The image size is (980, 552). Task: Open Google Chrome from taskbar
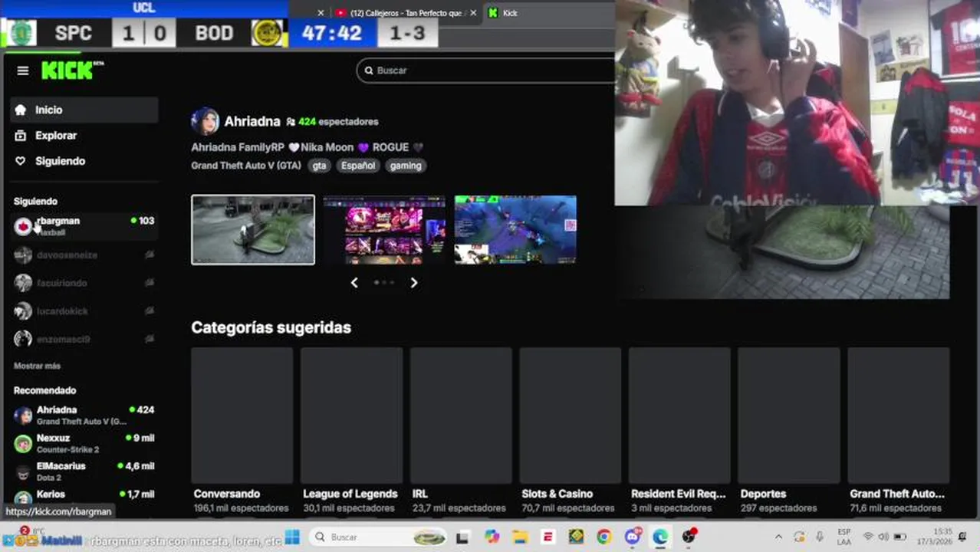[x=603, y=537]
